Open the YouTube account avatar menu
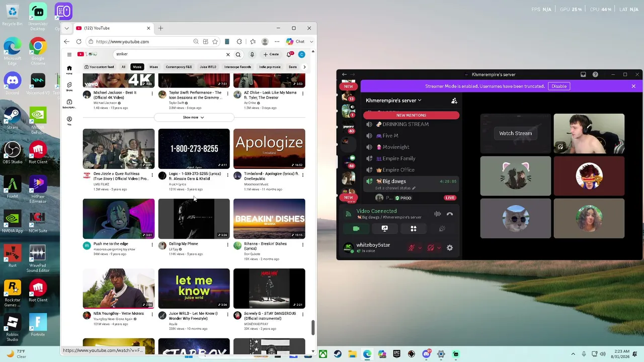Image resolution: width=644 pixels, height=362 pixels. point(301,54)
